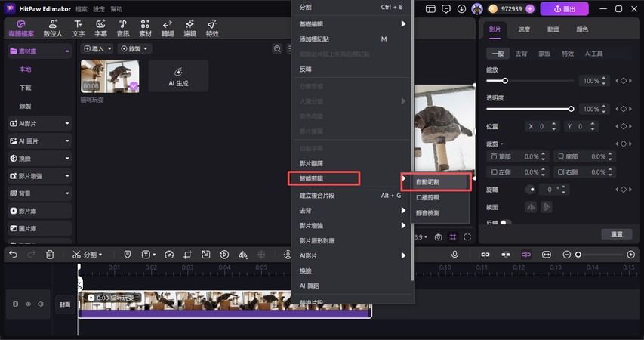Toggle the 反轉 switch in properties panel
This screenshot has height=340, width=644.
pyautogui.click(x=506, y=222)
